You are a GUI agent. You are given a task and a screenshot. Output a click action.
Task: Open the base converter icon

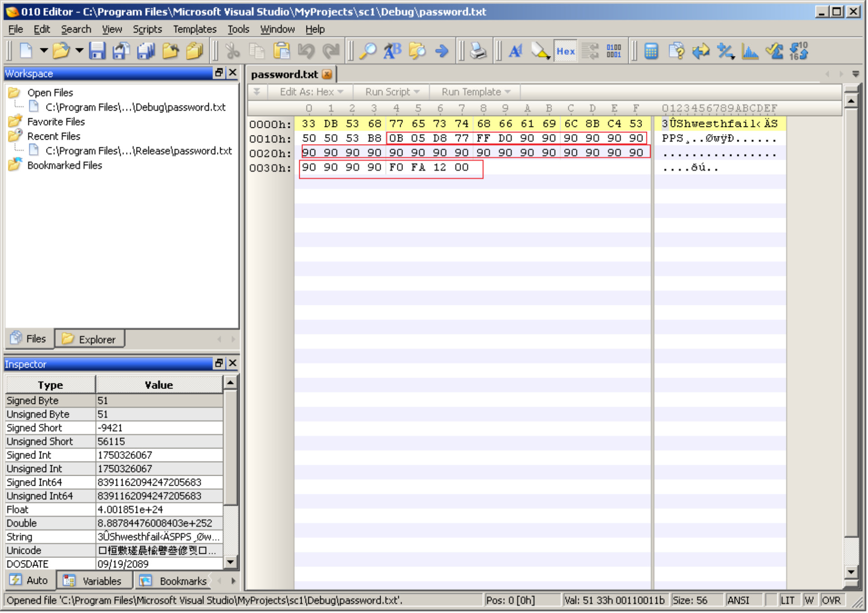[799, 51]
